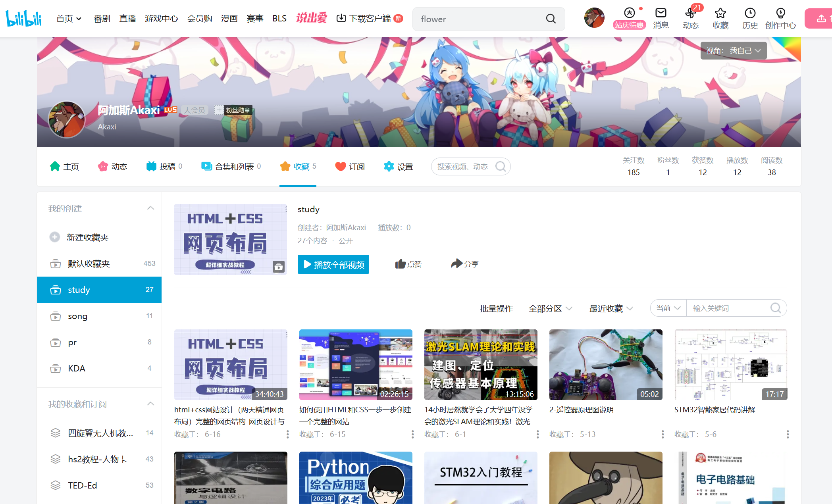
Task: Open the 最近收藏 sort dropdown
Action: pyautogui.click(x=611, y=308)
